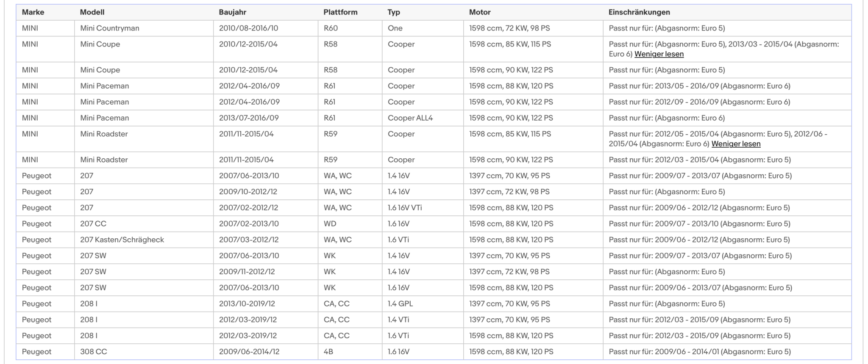868x364 pixels.
Task: Click the 'Motor' column header
Action: click(480, 12)
